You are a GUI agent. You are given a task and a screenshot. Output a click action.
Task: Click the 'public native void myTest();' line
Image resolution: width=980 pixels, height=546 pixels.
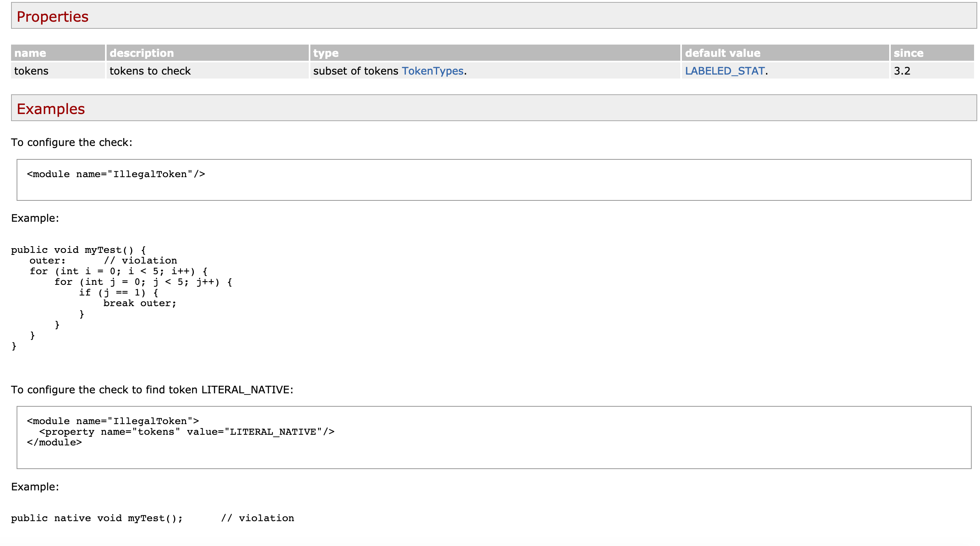(x=97, y=518)
